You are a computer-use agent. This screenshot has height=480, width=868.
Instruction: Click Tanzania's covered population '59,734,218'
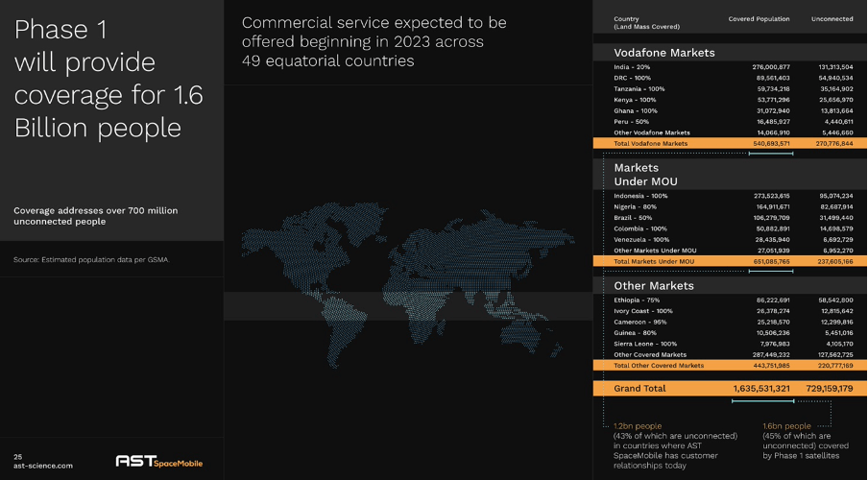773,88
